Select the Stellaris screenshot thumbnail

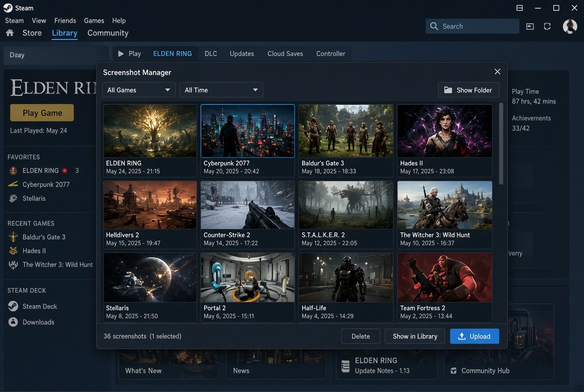pos(149,277)
